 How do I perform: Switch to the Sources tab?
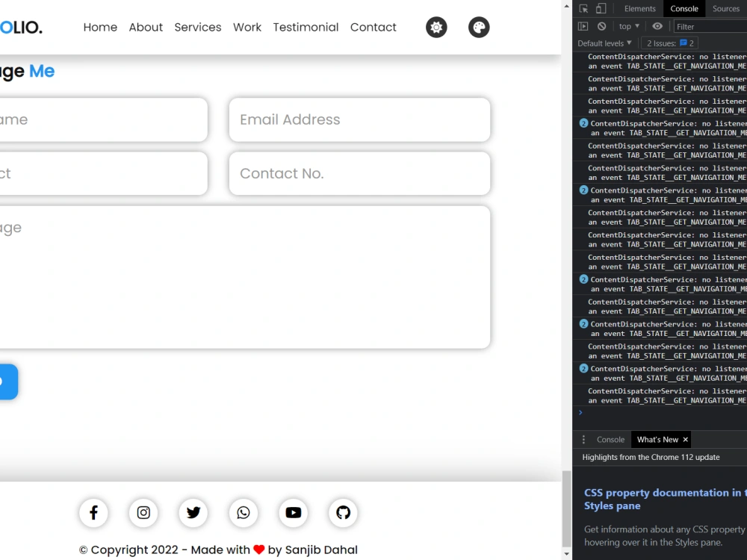[725, 8]
